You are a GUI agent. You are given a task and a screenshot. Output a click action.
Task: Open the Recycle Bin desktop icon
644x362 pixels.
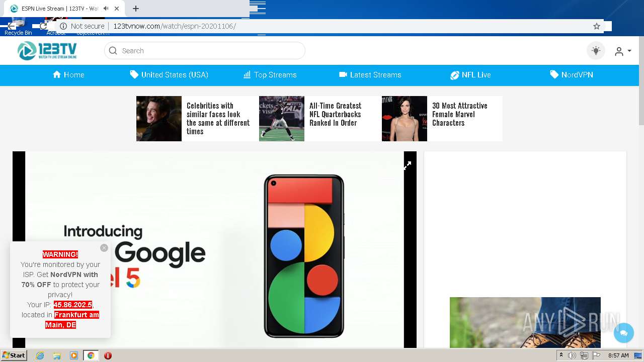(18, 27)
